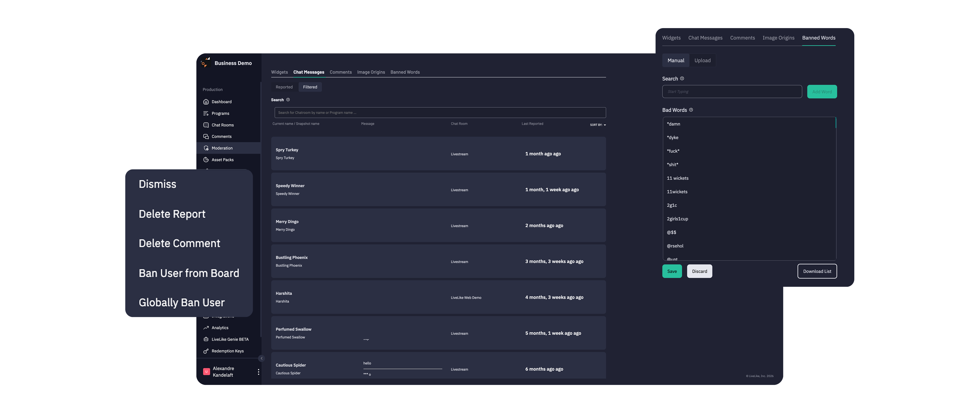The width and height of the screenshot is (980, 413).
Task: Open the Sort By dropdown
Action: (x=598, y=125)
